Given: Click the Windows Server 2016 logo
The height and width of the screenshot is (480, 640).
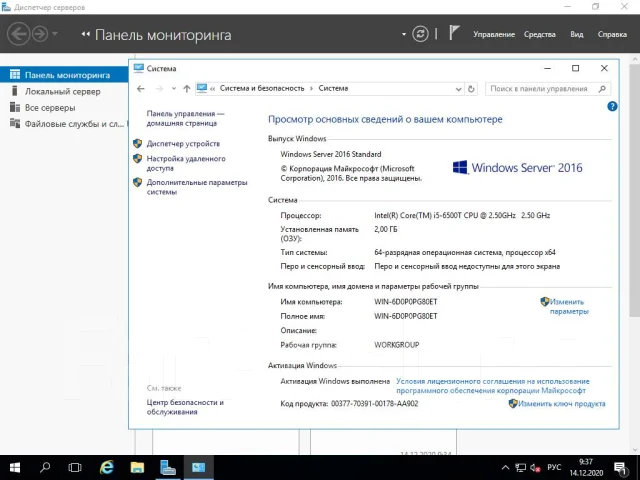Looking at the screenshot, I should point(517,167).
